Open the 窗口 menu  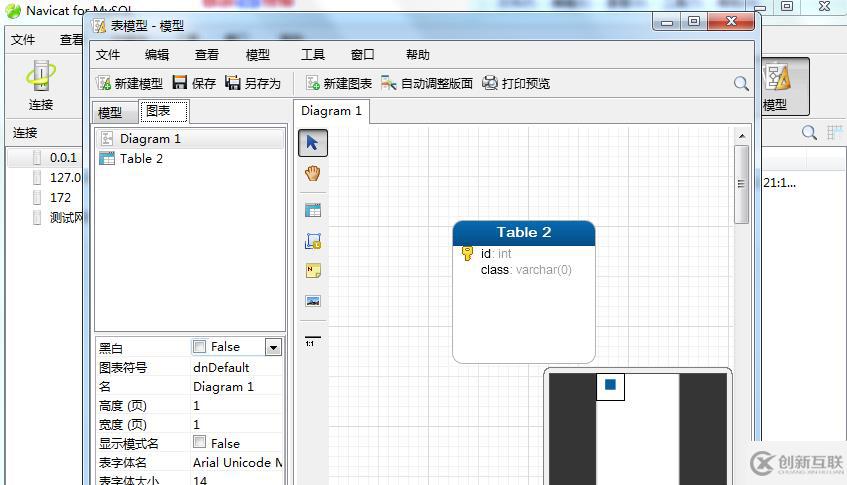click(362, 55)
